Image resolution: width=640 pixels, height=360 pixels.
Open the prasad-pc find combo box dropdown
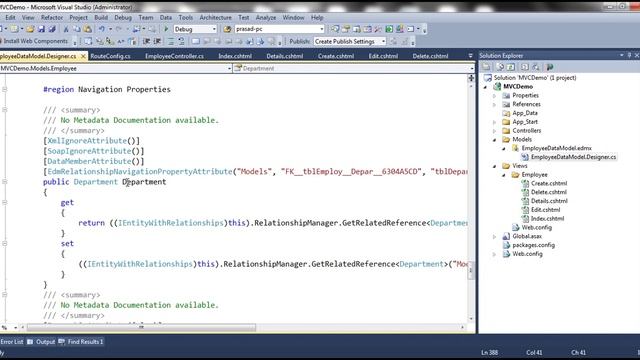(322, 29)
